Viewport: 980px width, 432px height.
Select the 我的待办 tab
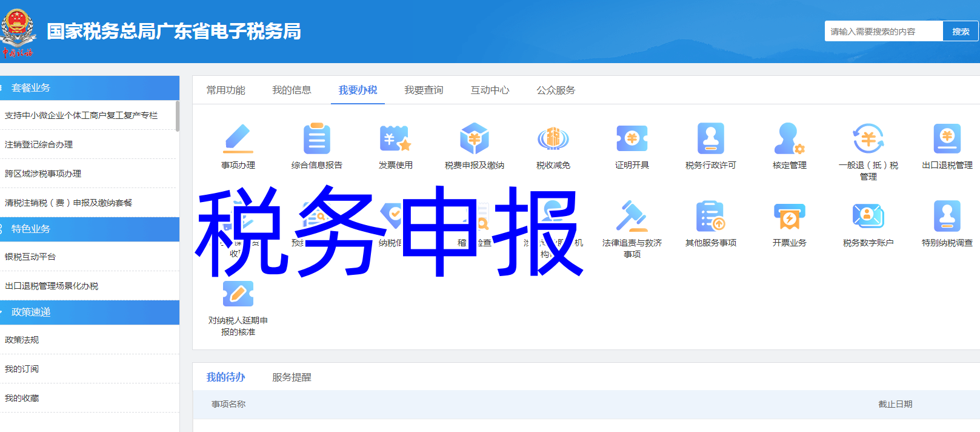click(x=225, y=377)
